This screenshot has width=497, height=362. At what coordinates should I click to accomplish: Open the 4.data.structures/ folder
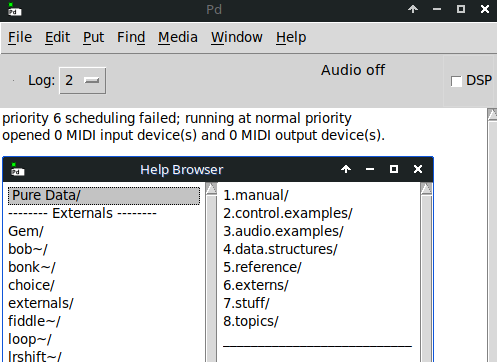[280, 249]
